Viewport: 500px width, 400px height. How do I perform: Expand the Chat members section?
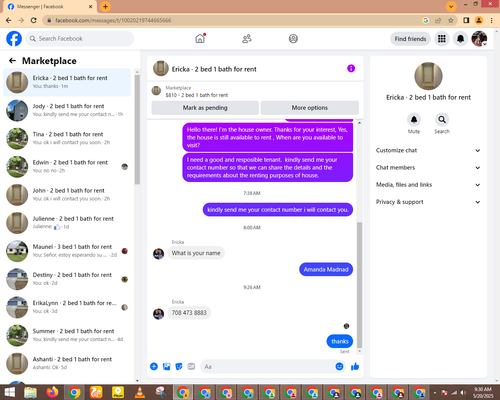tap(428, 168)
